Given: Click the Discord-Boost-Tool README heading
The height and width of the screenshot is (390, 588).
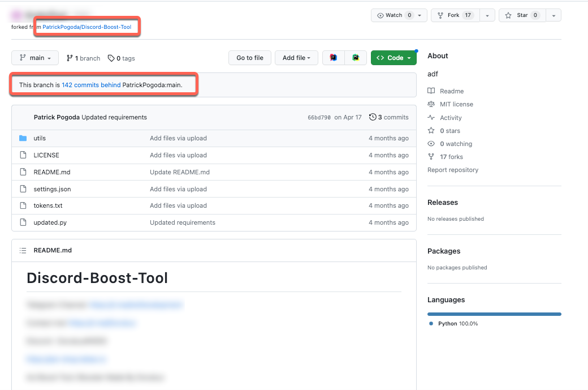Looking at the screenshot, I should coord(97,278).
